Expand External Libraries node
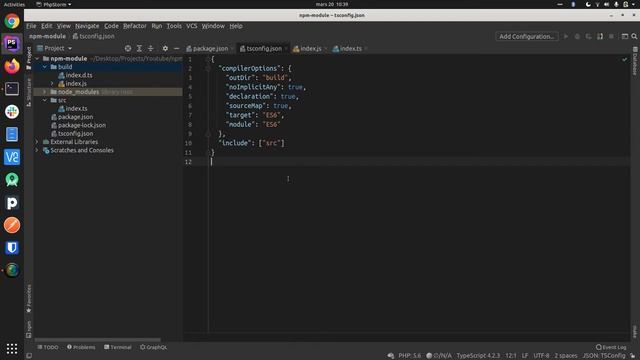The width and height of the screenshot is (640, 360). click(37, 142)
